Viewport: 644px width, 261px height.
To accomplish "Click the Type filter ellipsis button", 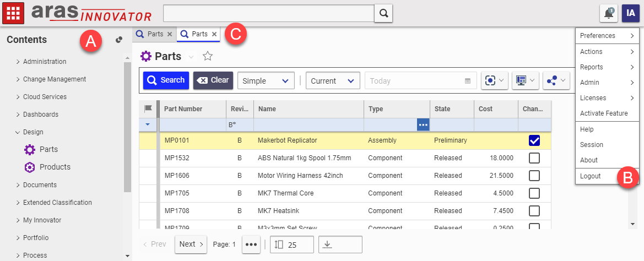I will pos(423,125).
